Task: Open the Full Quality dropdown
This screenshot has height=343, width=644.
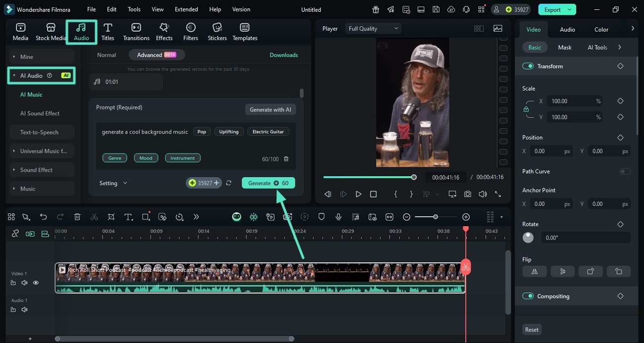Action: 373,29
